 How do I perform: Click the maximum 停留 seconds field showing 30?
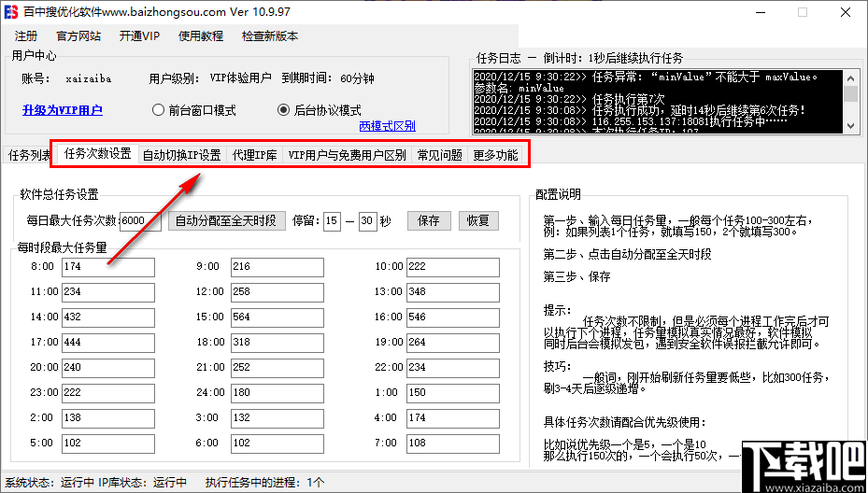367,220
